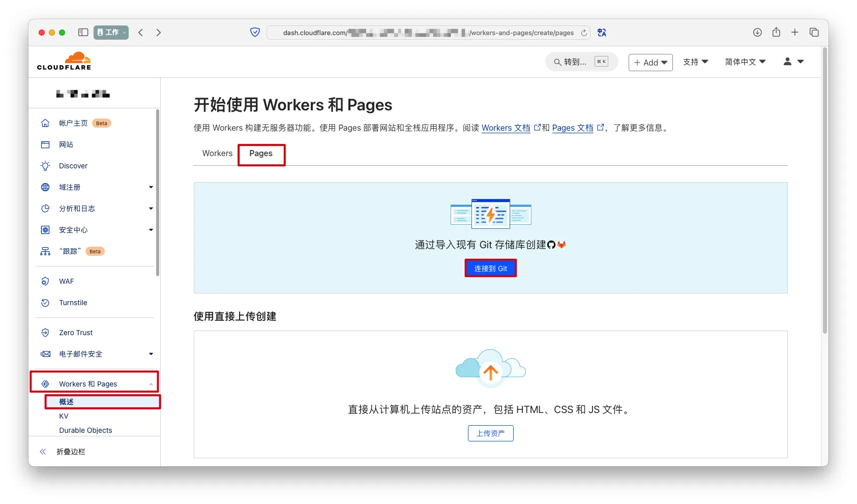
Task: Click the Turnstile label
Action: 73,303
